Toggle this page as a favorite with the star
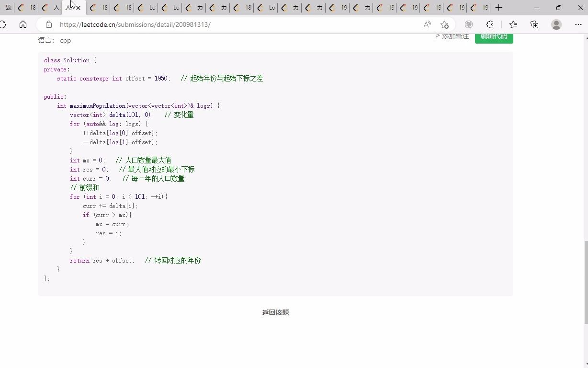This screenshot has height=368, width=588. point(444,24)
